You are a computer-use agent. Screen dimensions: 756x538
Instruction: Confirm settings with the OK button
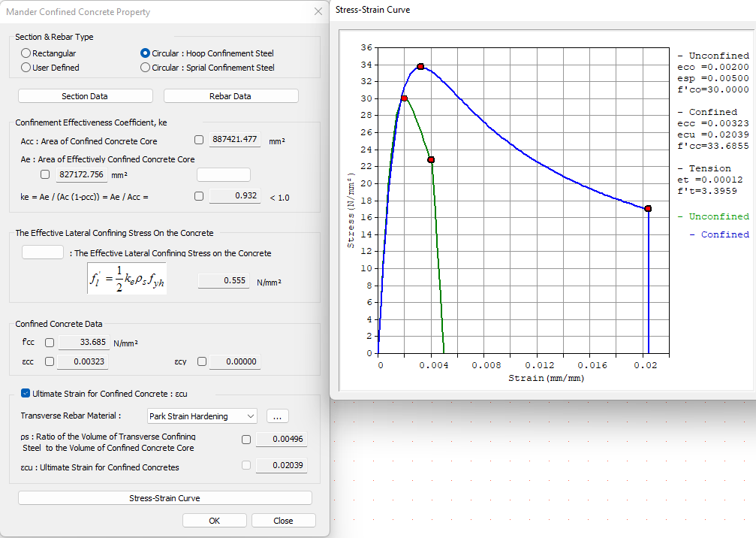pos(214,521)
